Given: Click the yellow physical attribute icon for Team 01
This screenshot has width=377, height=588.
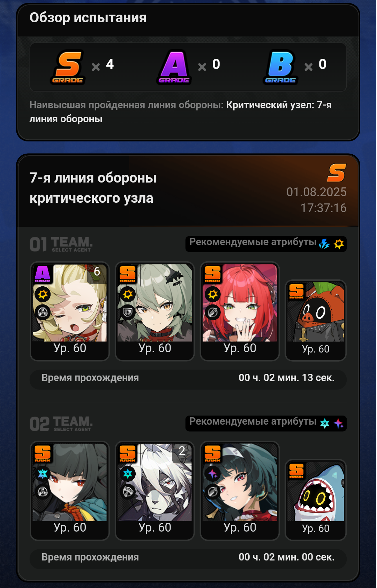Looking at the screenshot, I should pyautogui.click(x=339, y=244).
